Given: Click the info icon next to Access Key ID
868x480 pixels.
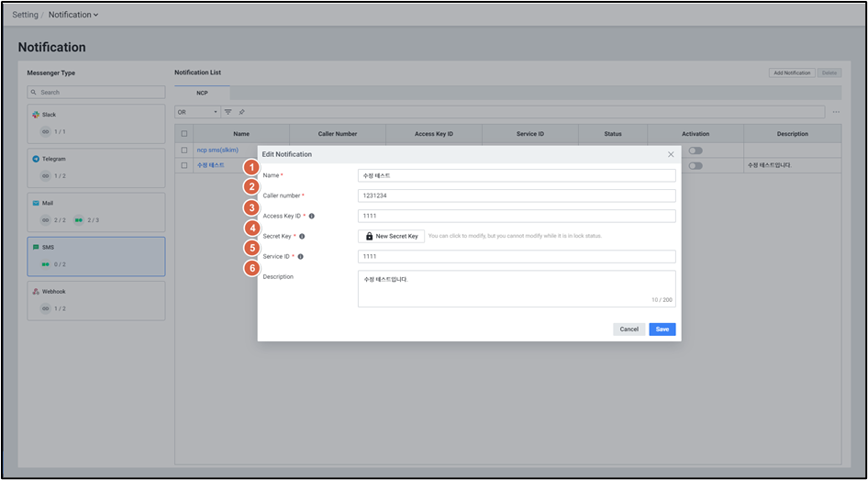Looking at the screenshot, I should (x=312, y=217).
